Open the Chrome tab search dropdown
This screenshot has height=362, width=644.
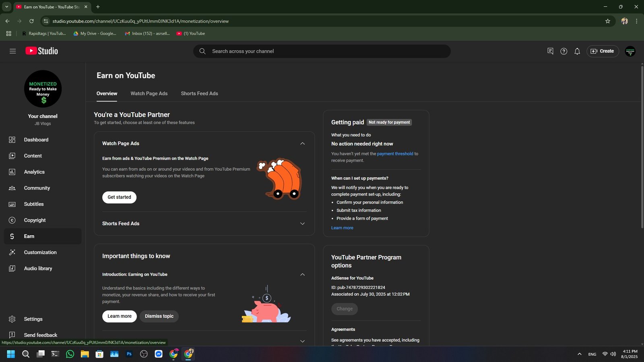6,7
